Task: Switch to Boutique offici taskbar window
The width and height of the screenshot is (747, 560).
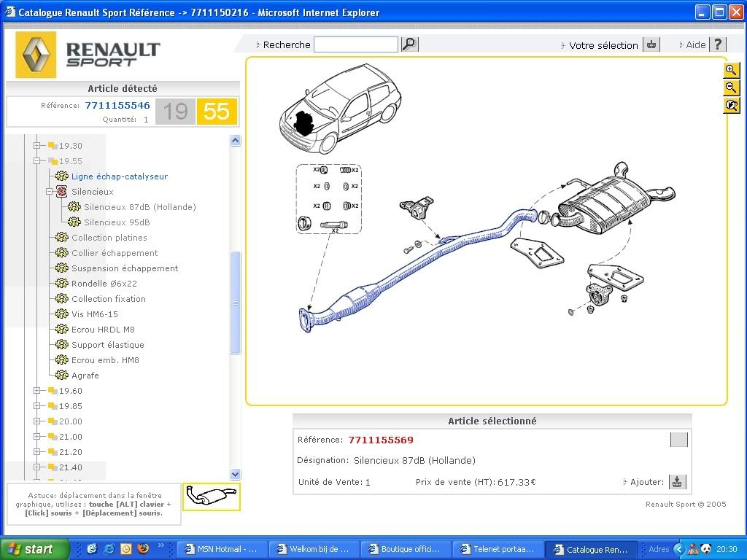Action: pyautogui.click(x=406, y=549)
